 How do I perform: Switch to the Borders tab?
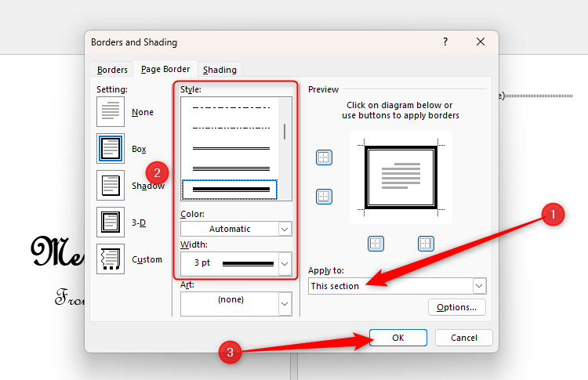[112, 70]
